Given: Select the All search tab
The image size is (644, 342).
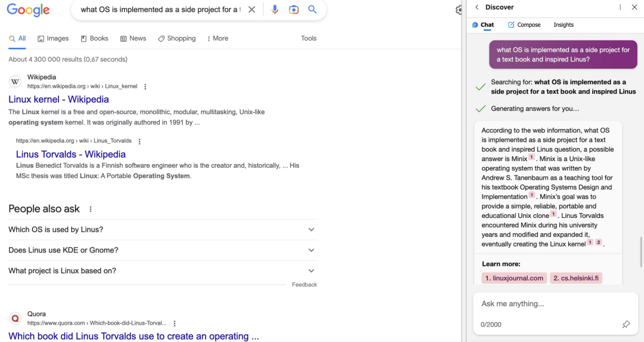Looking at the screenshot, I should pos(17,38).
